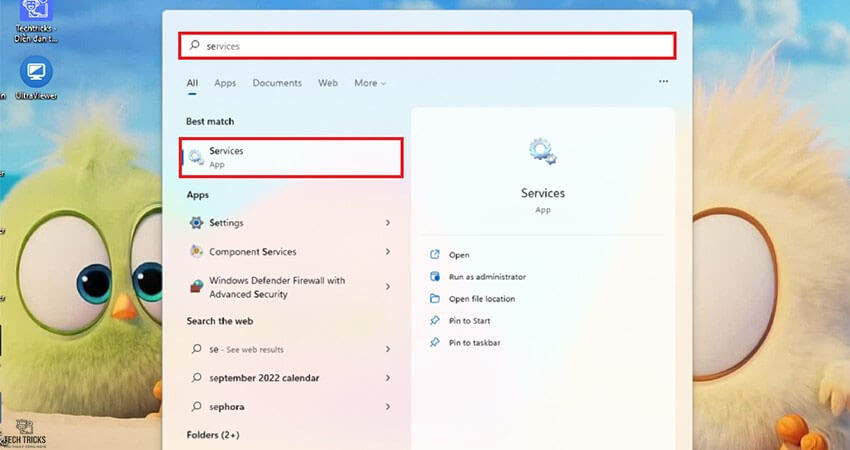Click the Pin to Start pin icon
This screenshot has width=850, height=450.
click(x=435, y=321)
